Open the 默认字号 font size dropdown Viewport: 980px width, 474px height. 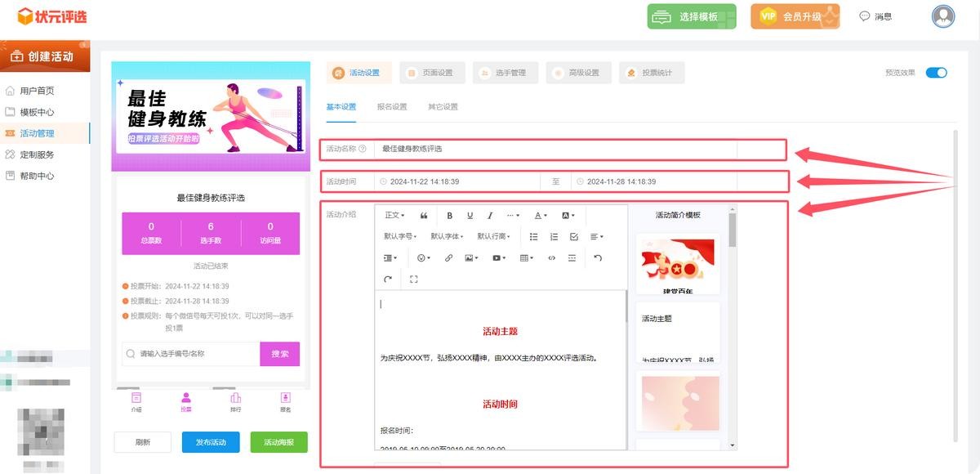pos(400,237)
